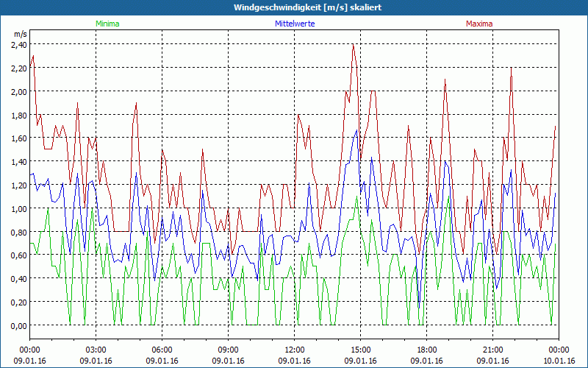The width and height of the screenshot is (588, 368).
Task: Click the 0,40 y-axis value
Action: point(19,279)
